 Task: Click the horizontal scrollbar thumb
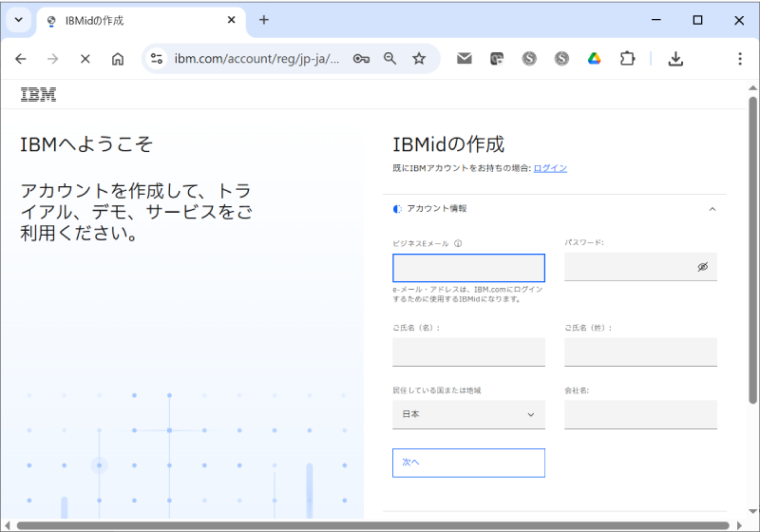(x=372, y=525)
